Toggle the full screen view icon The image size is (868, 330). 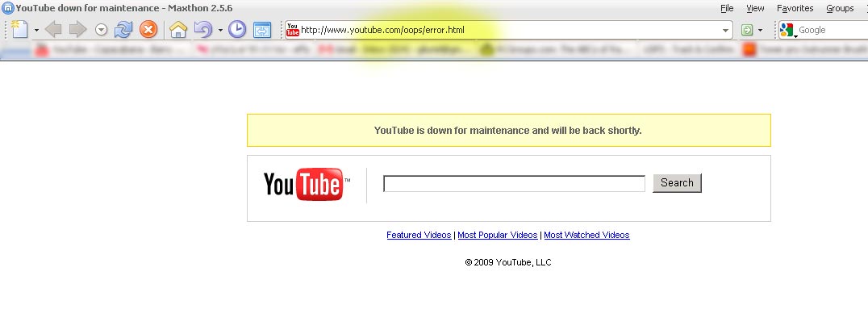coord(262,29)
